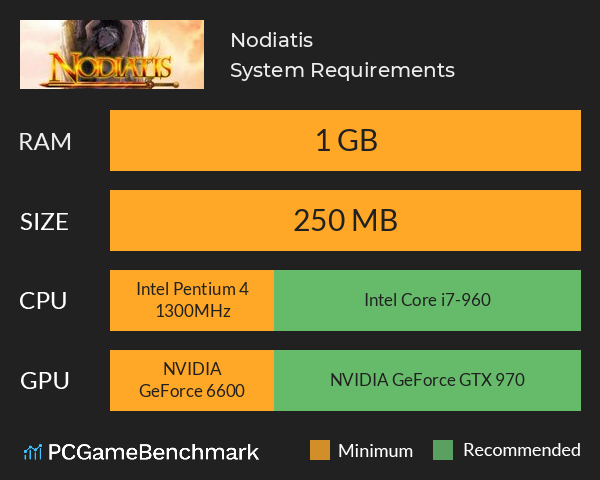Click the RAM row label
The width and height of the screenshot is (600, 480).
click(x=45, y=142)
